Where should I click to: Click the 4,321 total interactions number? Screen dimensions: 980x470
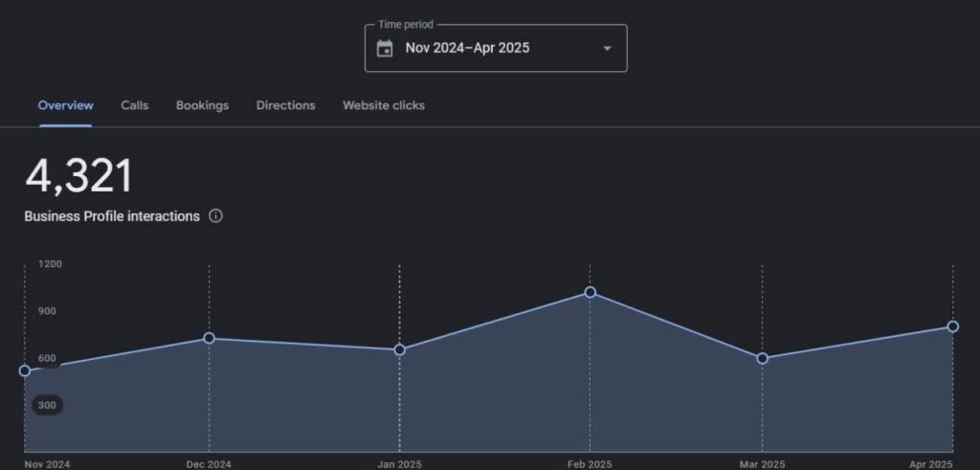pyautogui.click(x=79, y=177)
